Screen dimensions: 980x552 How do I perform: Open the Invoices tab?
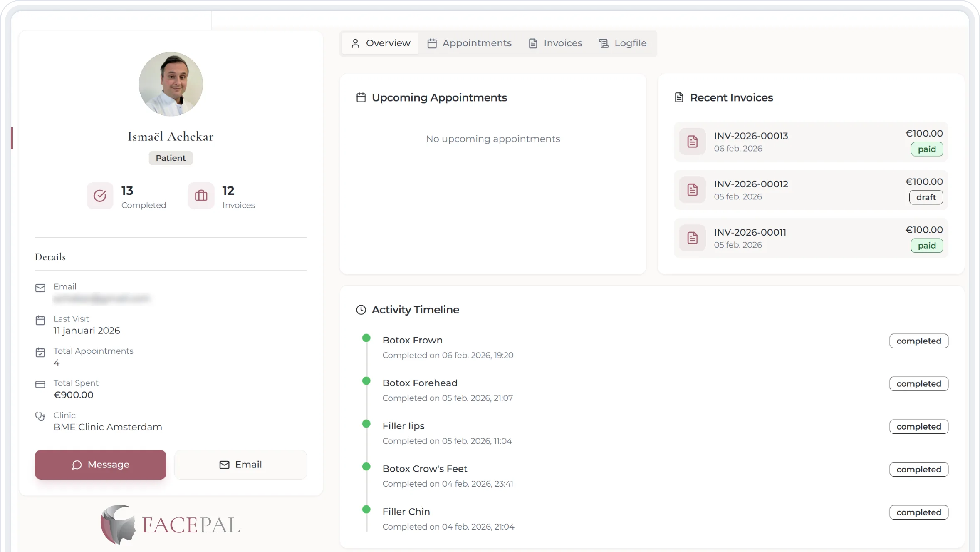tap(555, 43)
